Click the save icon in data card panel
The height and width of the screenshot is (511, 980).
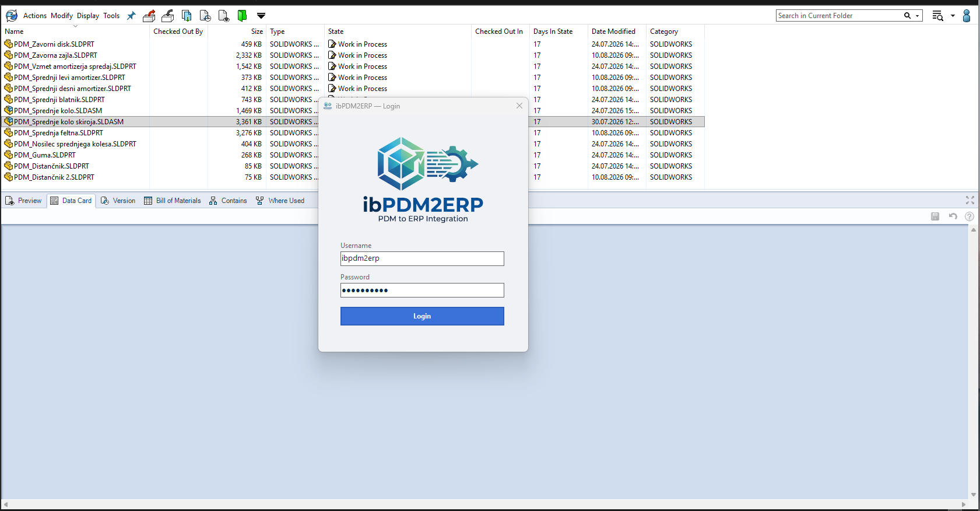[x=935, y=216]
